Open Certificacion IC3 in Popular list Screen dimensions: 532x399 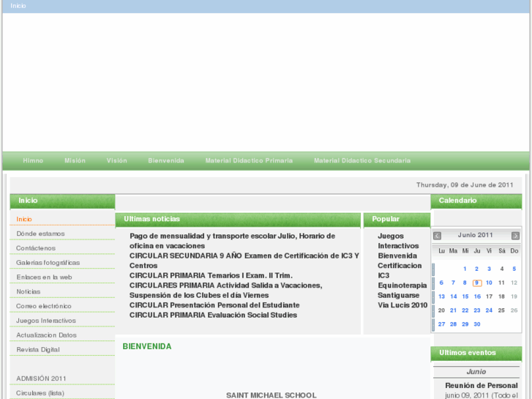click(400, 270)
